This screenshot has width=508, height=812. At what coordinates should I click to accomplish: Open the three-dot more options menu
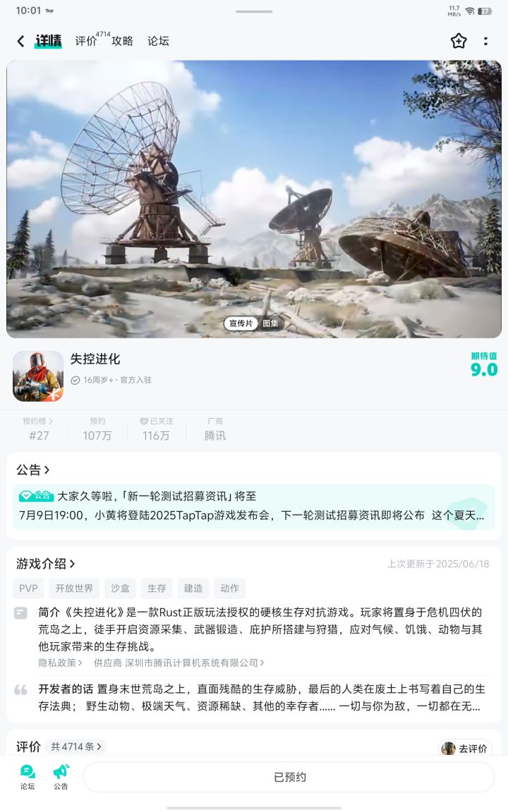point(485,41)
